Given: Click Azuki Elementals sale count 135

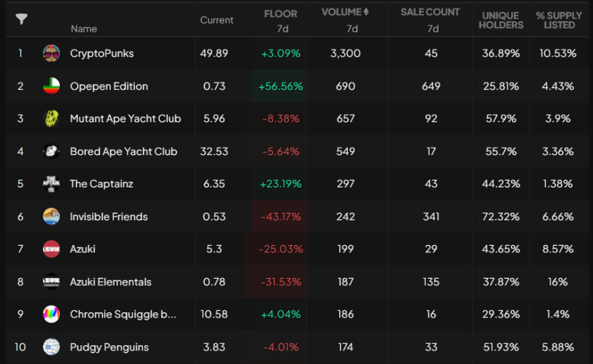Looking at the screenshot, I should (x=431, y=282).
